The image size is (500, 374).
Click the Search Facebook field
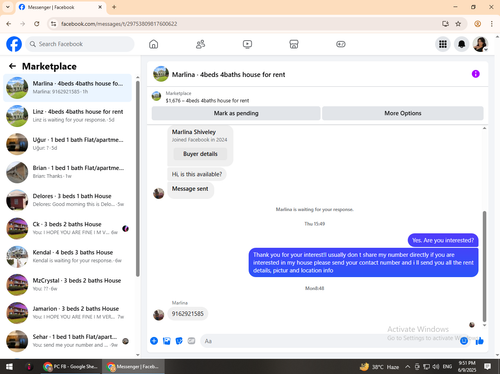[80, 44]
